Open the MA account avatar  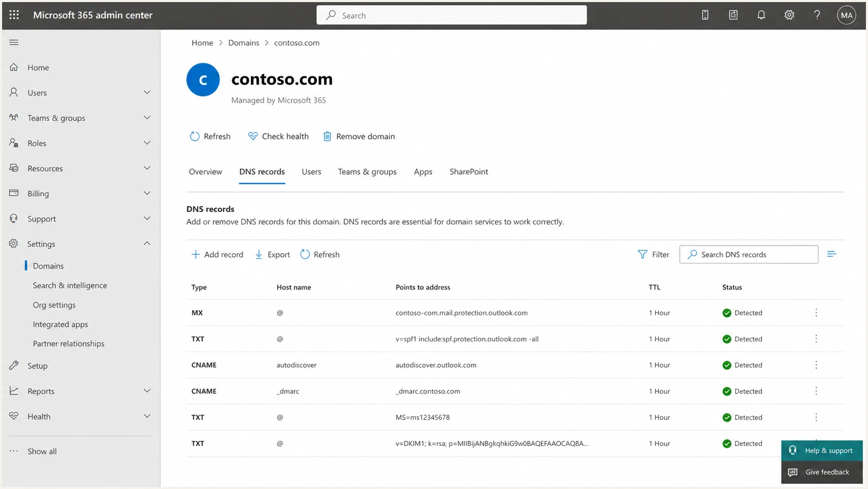point(846,15)
